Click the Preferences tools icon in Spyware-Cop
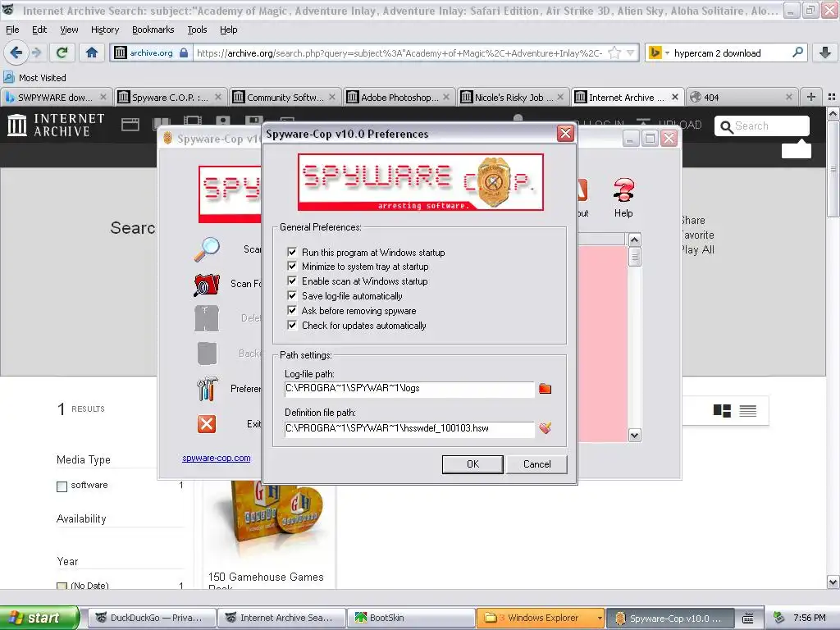The height and width of the screenshot is (630, 840). point(207,389)
